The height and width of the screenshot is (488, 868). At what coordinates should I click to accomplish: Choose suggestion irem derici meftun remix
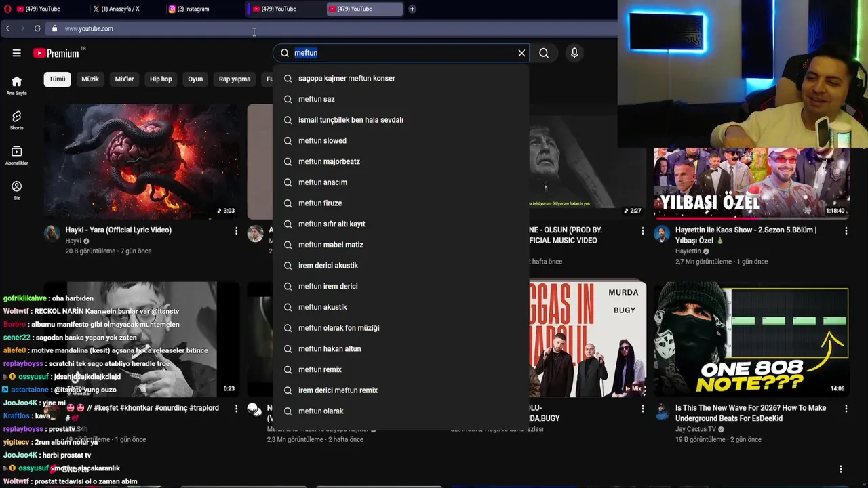point(401,390)
